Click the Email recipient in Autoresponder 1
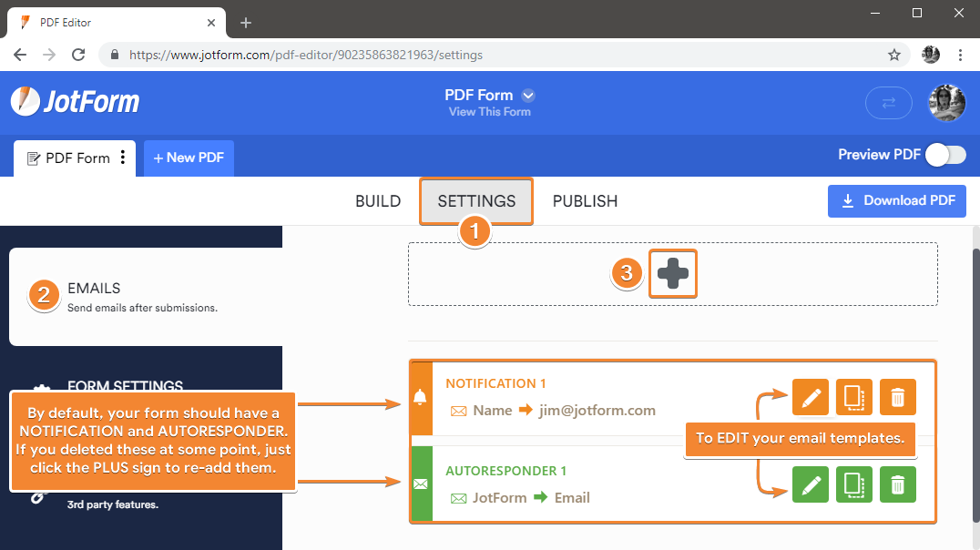The width and height of the screenshot is (980, 550). click(x=572, y=497)
